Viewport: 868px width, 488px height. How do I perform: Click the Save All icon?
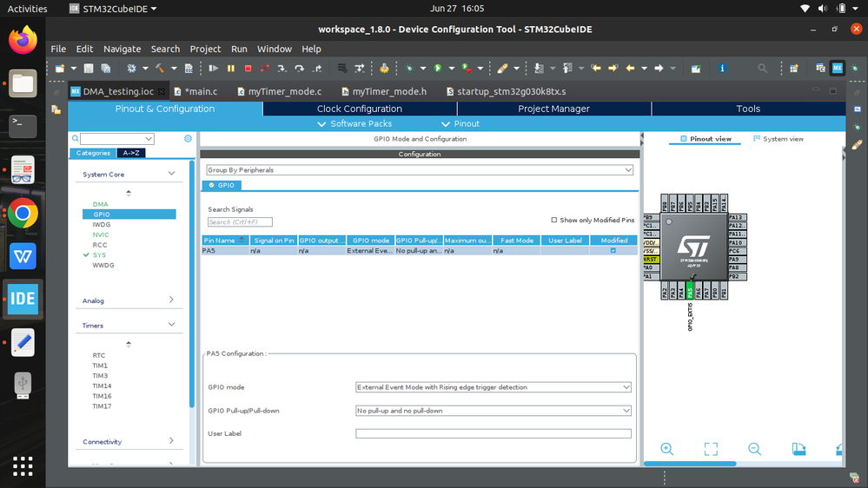point(106,69)
